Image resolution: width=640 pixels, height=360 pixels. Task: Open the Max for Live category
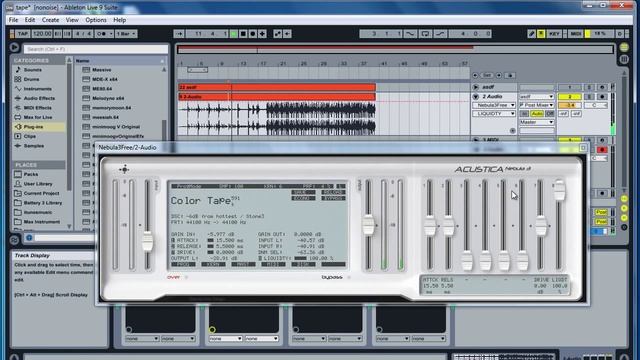(x=38, y=117)
